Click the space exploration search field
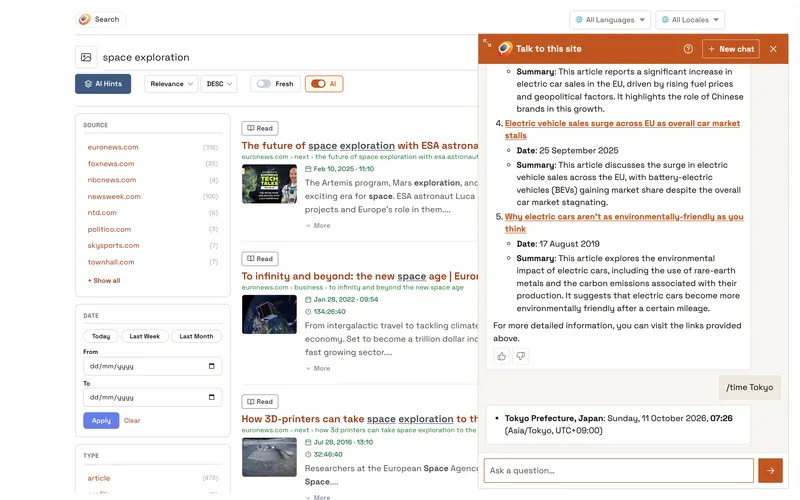The image size is (800, 500). 288,57
